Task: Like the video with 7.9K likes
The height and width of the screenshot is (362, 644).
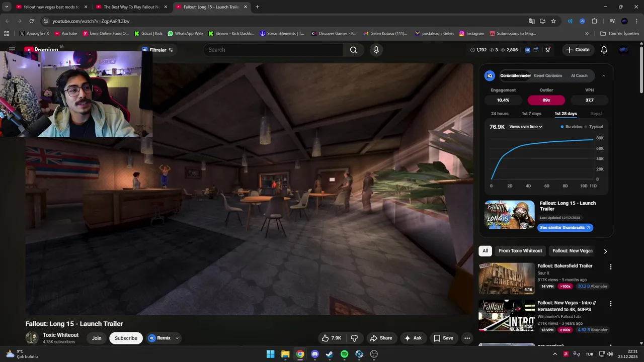Action: 332,338
